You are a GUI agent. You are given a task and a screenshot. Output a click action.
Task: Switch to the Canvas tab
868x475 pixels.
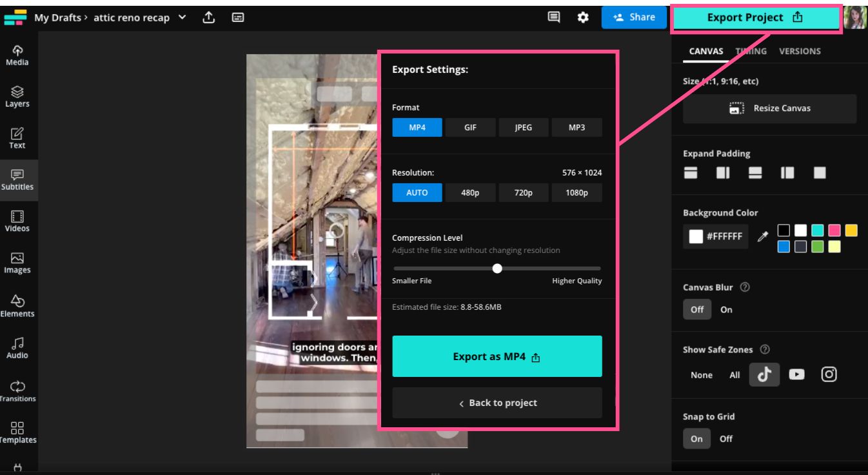click(706, 51)
